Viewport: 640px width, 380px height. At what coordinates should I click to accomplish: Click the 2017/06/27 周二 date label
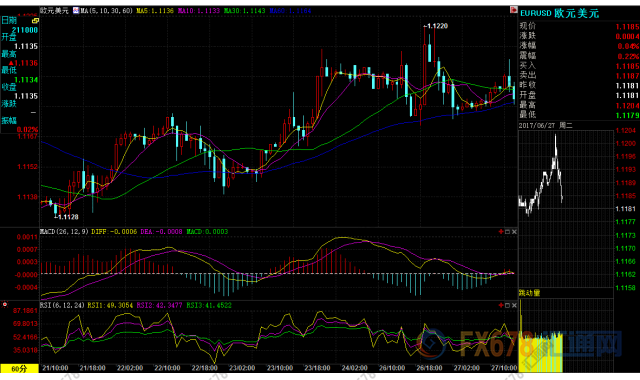tap(546, 125)
